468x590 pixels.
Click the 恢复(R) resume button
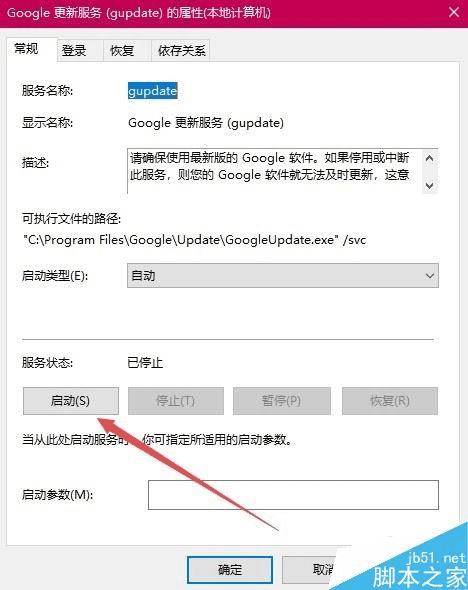390,401
